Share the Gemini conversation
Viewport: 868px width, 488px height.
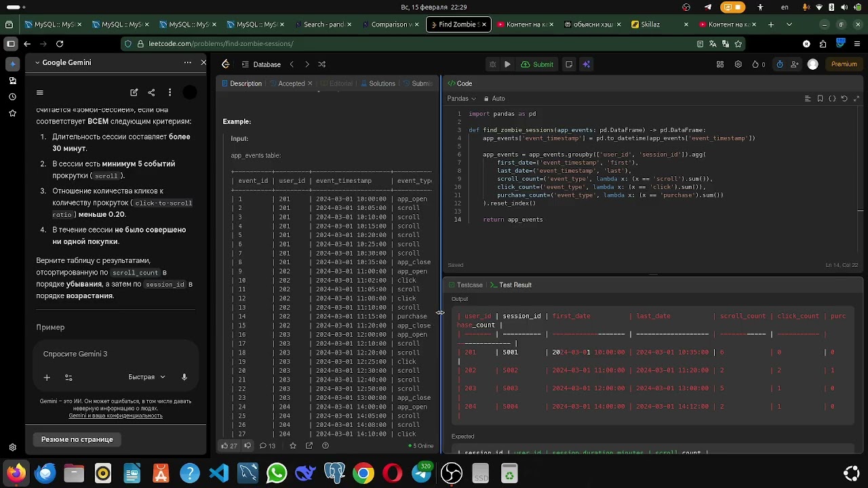pos(151,93)
